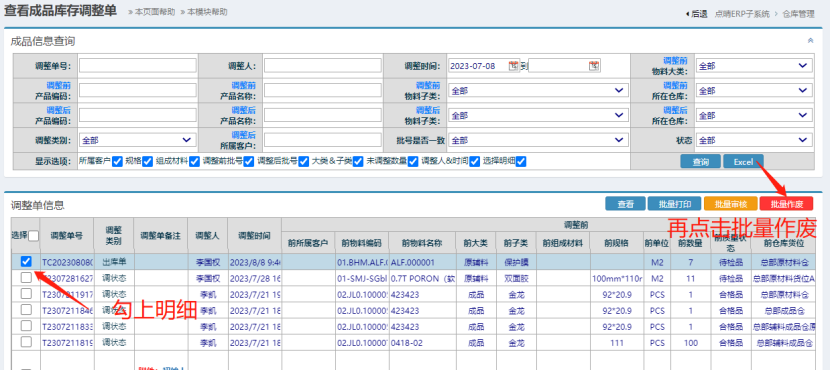This screenshot has width=830, height=370.
Task: Toggle the 选择明细 display checkbox
Action: click(x=521, y=161)
